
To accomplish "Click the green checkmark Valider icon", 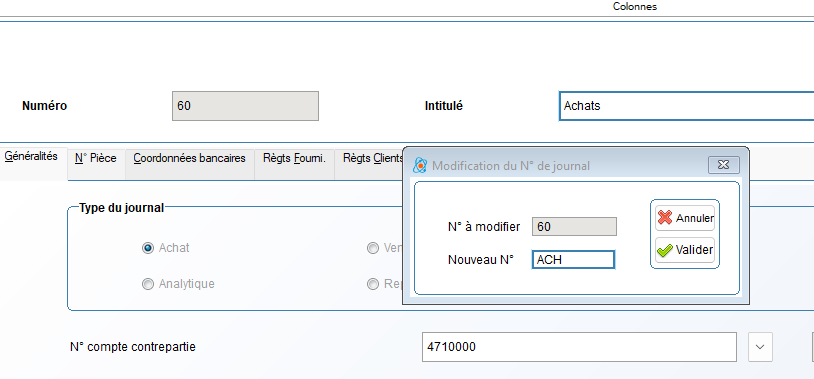I will click(664, 250).
